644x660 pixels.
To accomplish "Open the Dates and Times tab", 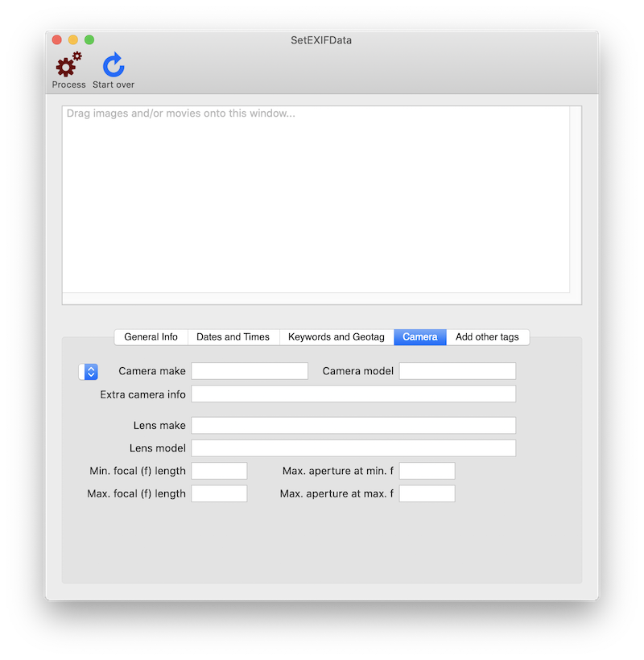I will pos(233,337).
